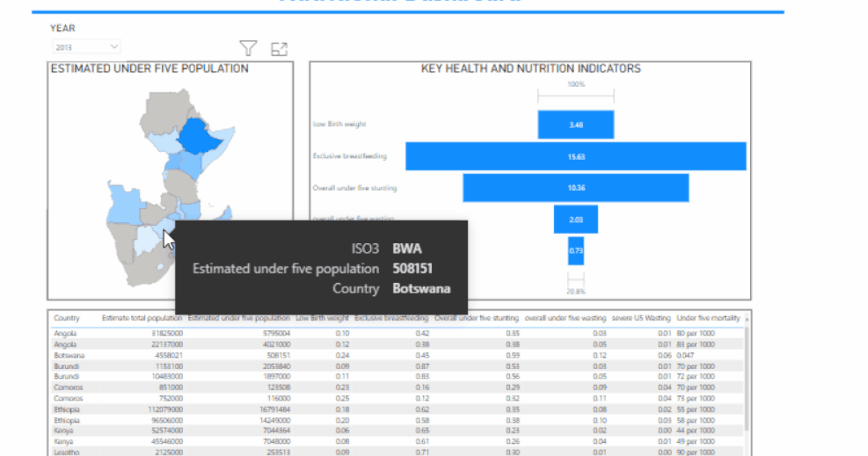Click the focus mode expand icon
Viewport: 868px width, 456px height.
pyautogui.click(x=279, y=49)
